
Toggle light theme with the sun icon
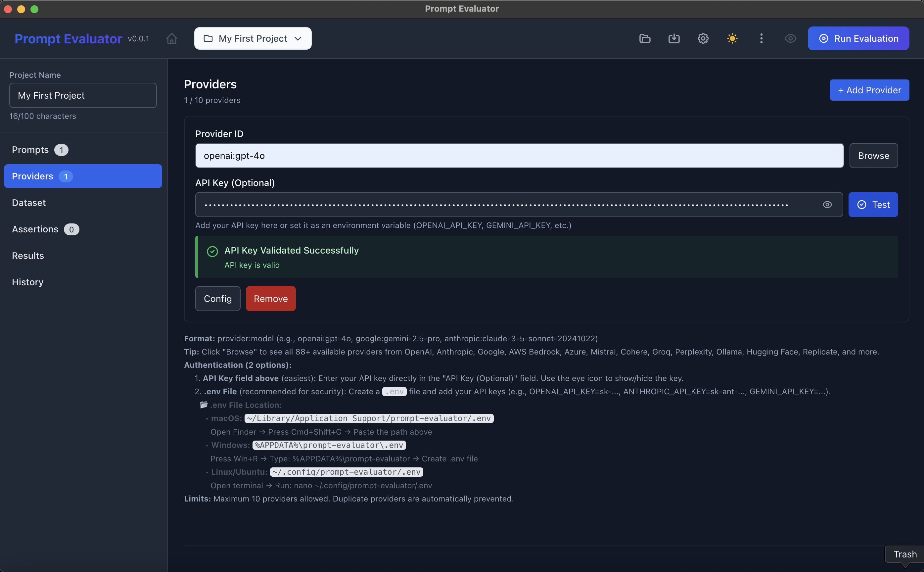732,38
